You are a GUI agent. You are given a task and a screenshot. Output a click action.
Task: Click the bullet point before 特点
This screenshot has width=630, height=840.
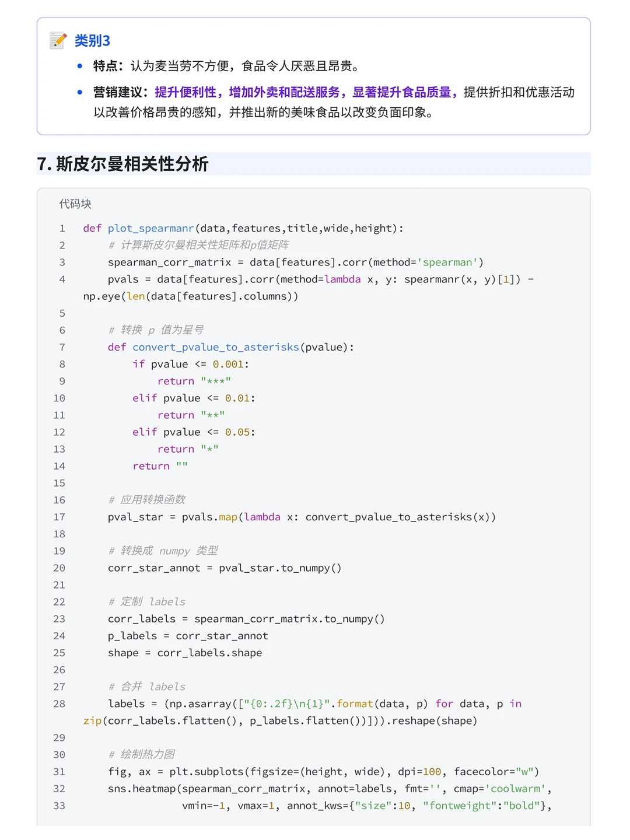point(80,66)
